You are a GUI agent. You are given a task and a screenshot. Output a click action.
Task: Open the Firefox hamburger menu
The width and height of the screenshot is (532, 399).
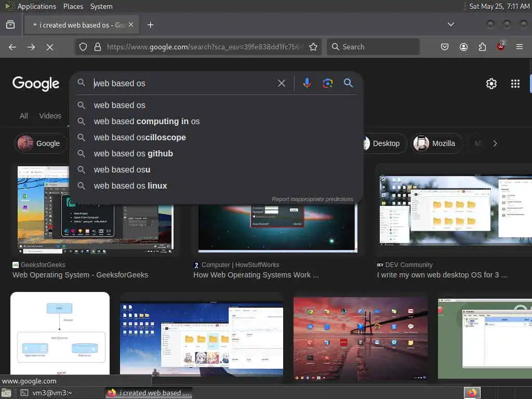click(x=520, y=47)
